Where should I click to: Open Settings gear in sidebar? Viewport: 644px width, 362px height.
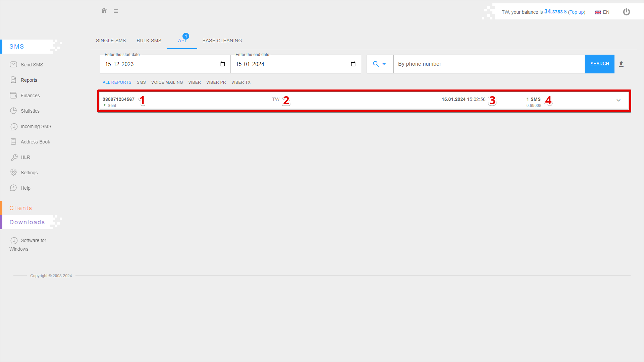point(29,173)
